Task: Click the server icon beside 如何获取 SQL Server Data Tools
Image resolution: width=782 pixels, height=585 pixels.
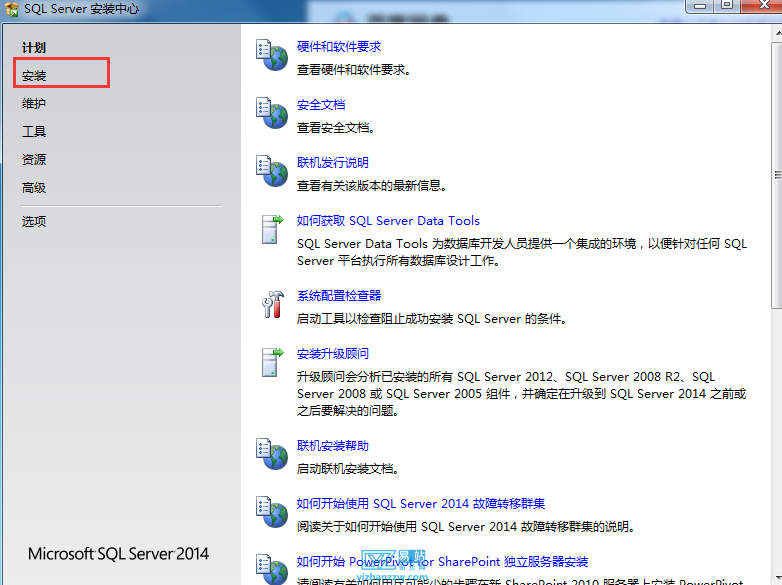Action: click(x=272, y=229)
